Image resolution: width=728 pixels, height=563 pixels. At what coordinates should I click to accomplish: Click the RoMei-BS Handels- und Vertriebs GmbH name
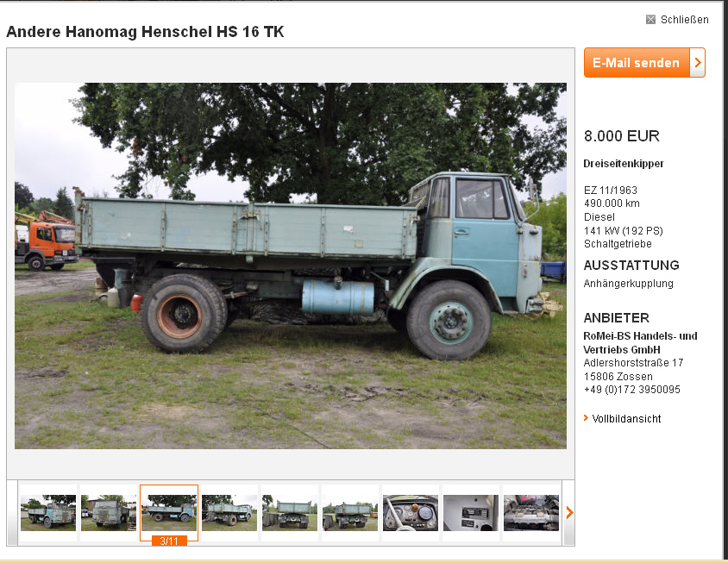(x=640, y=342)
